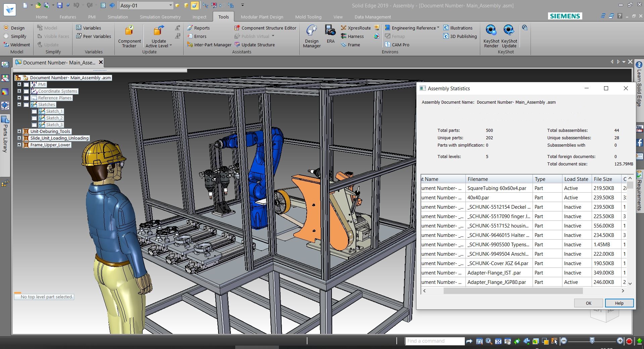The width and height of the screenshot is (644, 349).
Task: Toggle visibility checkbox for Reference Planes
Action: [x=26, y=98]
